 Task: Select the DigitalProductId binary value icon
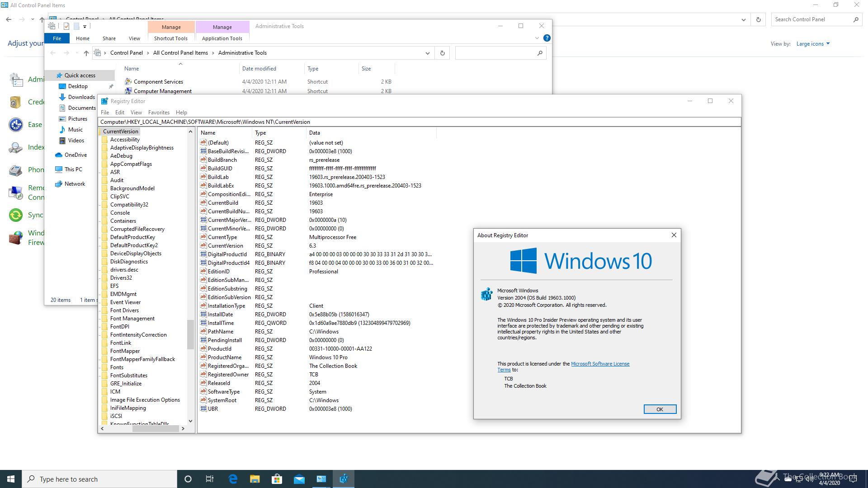tap(203, 254)
